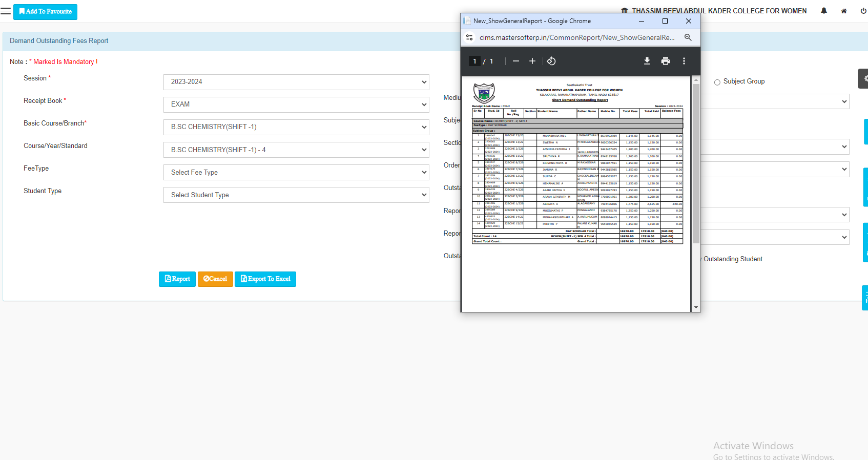Zoom out of the PDF

click(516, 61)
